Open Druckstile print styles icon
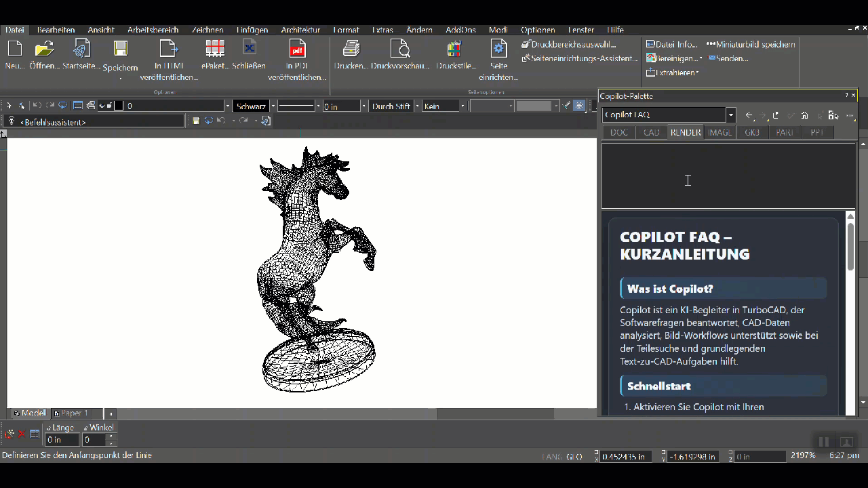 coord(454,49)
